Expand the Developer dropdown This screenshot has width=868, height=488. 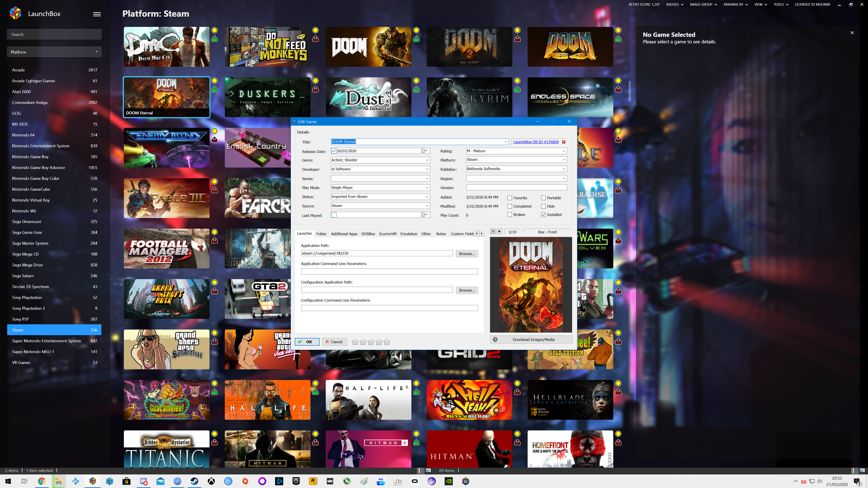pyautogui.click(x=427, y=169)
